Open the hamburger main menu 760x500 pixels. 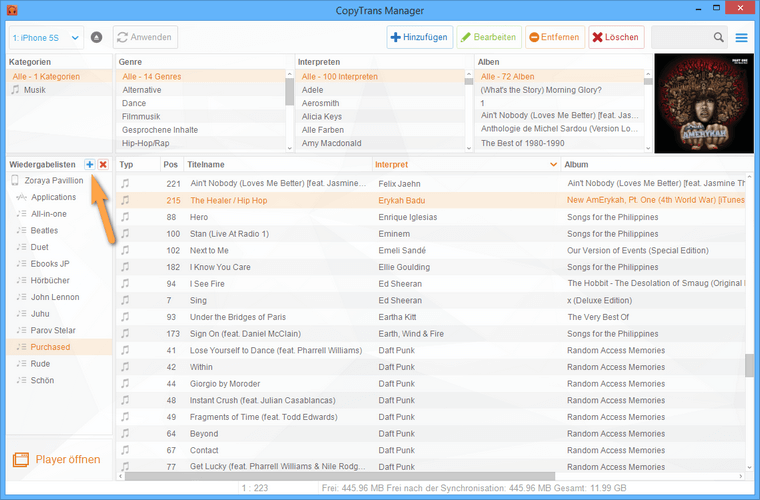[742, 37]
